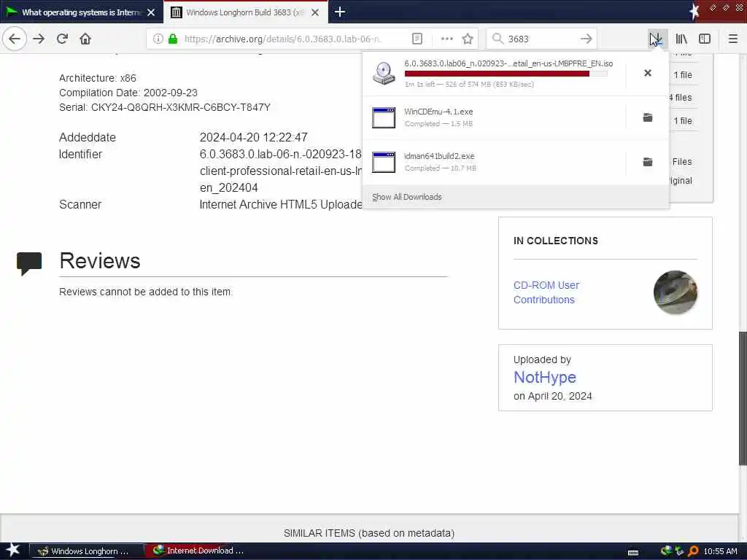Go forward to the next page
Image resolution: width=747 pixels, height=560 pixels.
click(x=39, y=39)
